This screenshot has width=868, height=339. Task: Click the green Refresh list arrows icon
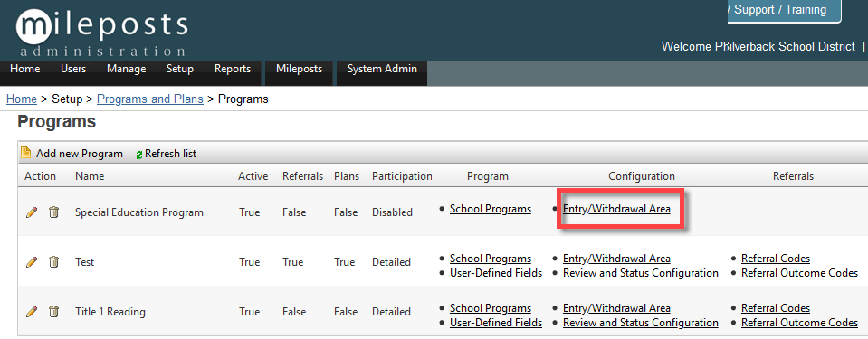point(139,155)
